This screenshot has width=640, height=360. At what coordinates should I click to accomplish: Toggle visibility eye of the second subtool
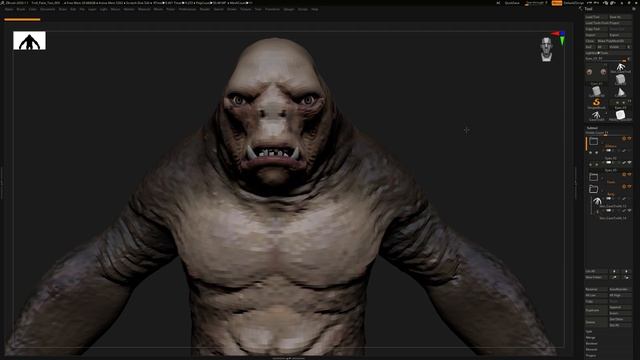[629, 163]
